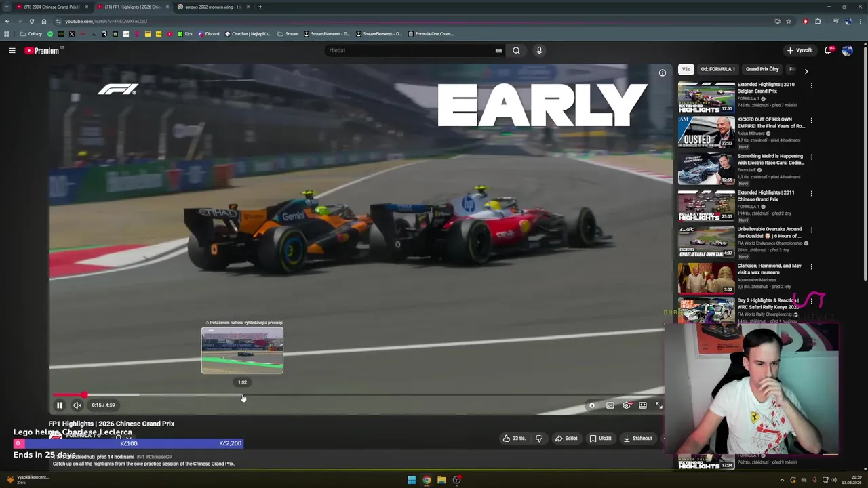Open the Discord bookmark
Viewport: 868px width, 488px height.
click(209, 34)
